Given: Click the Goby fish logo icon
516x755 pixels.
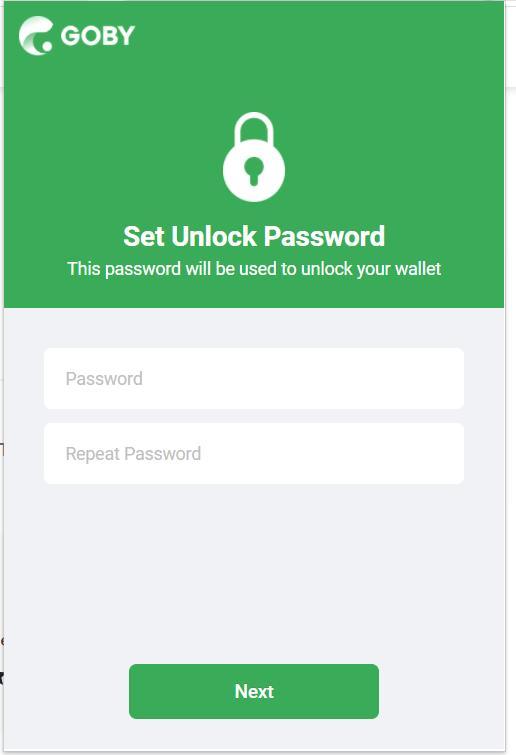Looking at the screenshot, I should (36, 36).
